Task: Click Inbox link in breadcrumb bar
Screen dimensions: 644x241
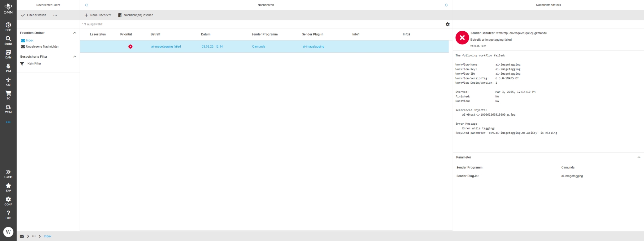Action: [48, 236]
